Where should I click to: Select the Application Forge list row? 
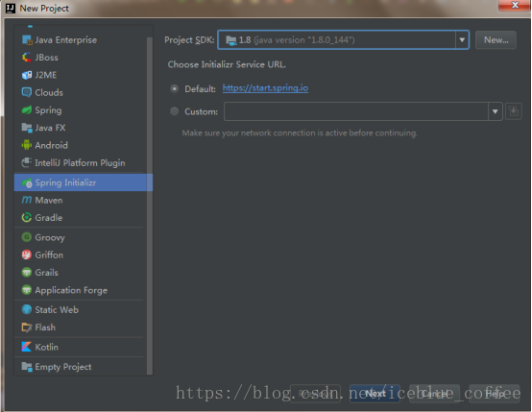click(x=81, y=290)
